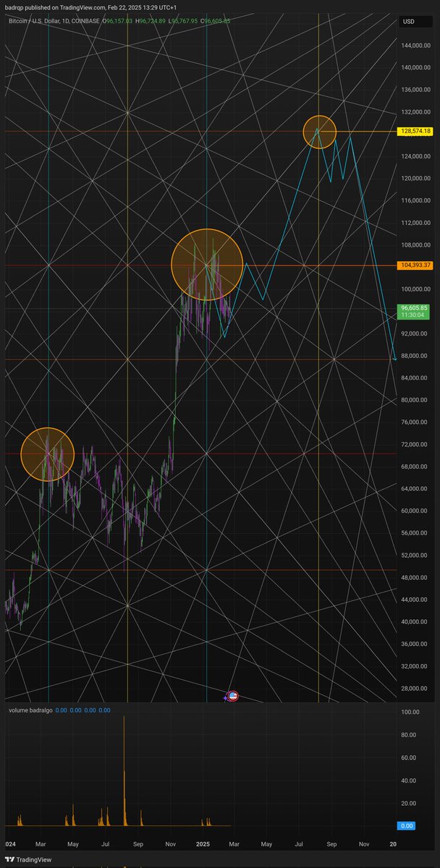This screenshot has width=440, height=868.
Task: Click the 88,000.00 price axis label
Action: point(415,355)
